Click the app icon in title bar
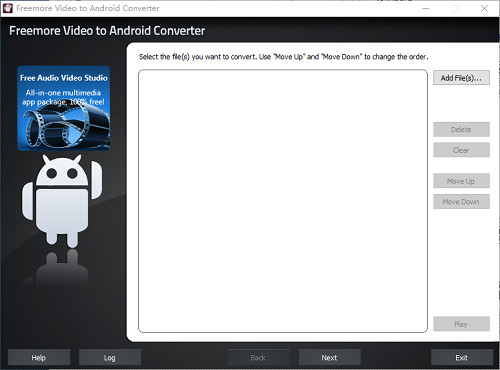 [x=8, y=8]
